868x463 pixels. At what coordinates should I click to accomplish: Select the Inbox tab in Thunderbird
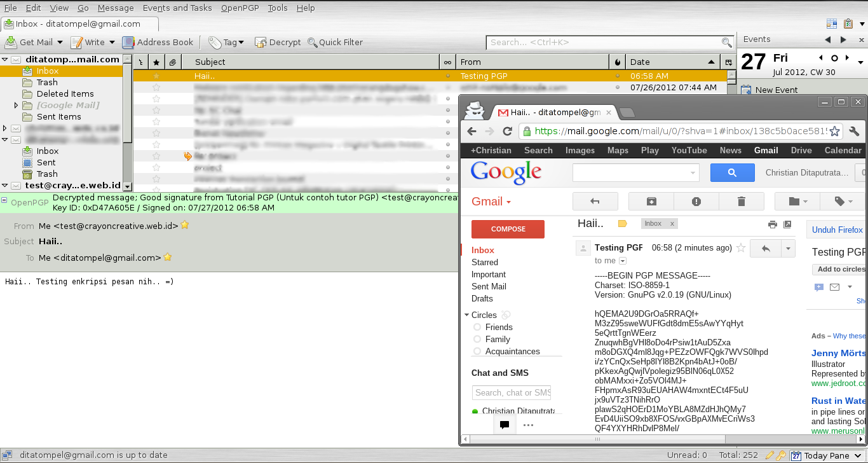79,24
